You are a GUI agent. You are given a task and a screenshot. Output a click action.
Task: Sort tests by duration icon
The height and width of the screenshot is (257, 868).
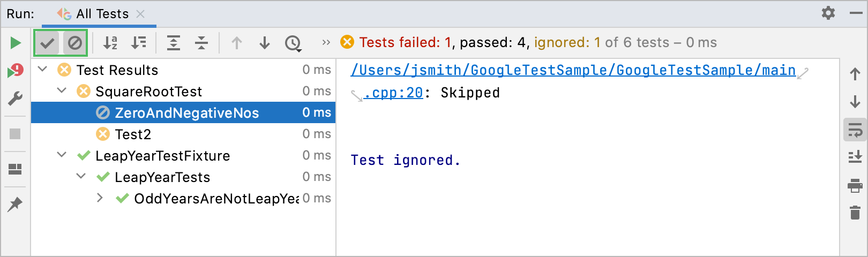pos(139,43)
